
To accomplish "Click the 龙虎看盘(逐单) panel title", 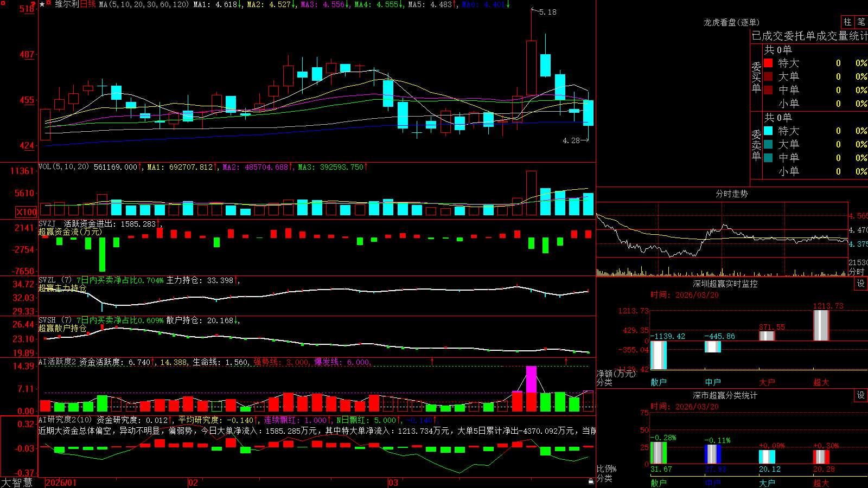I will 731,22.
